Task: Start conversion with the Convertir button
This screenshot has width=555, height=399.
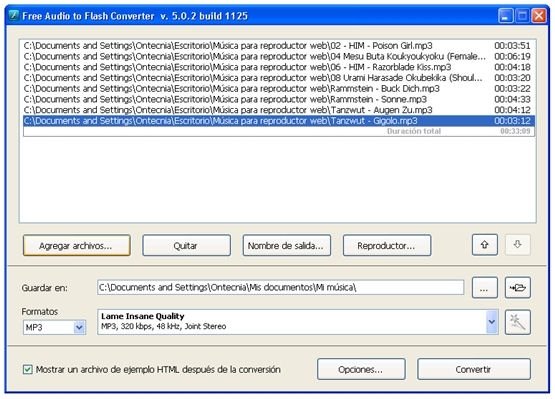Action: [474, 369]
